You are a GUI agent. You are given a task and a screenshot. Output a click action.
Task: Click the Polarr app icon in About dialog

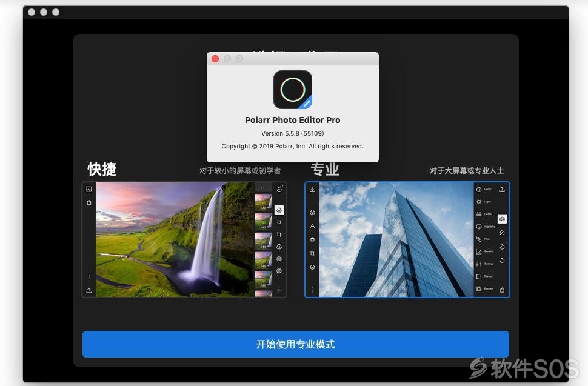click(x=293, y=90)
